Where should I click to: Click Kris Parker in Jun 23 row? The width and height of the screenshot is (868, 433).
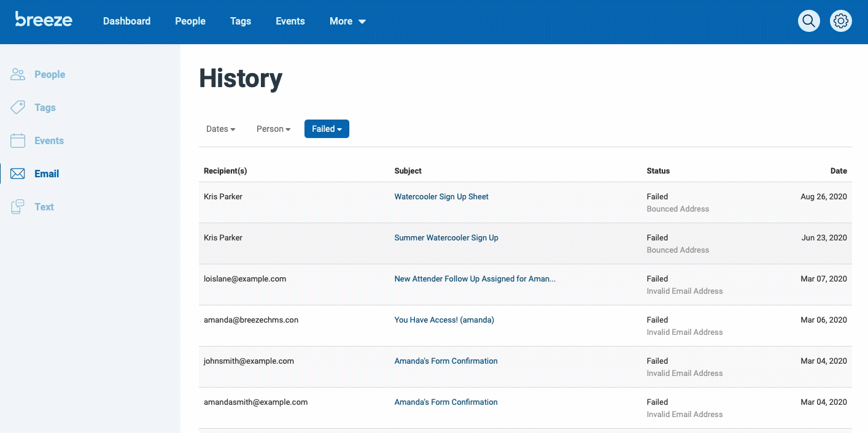point(223,238)
